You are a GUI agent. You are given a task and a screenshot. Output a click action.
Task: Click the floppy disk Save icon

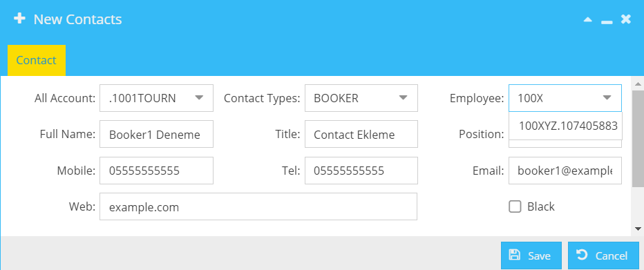tap(514, 255)
